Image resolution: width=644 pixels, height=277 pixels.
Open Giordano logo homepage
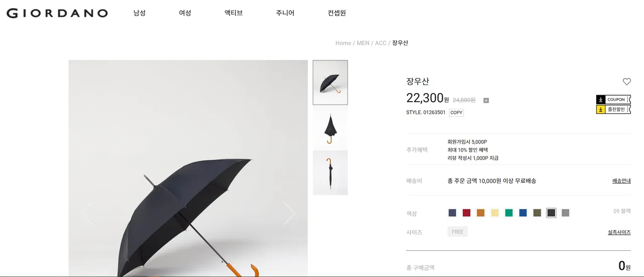[57, 13]
